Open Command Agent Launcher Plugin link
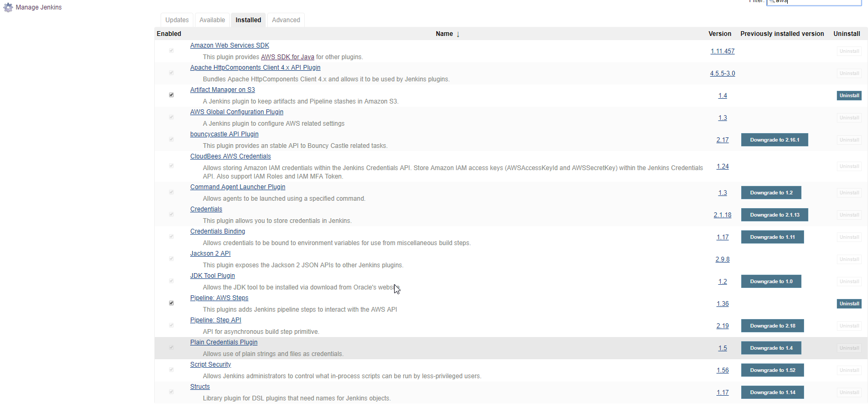 [x=238, y=187]
